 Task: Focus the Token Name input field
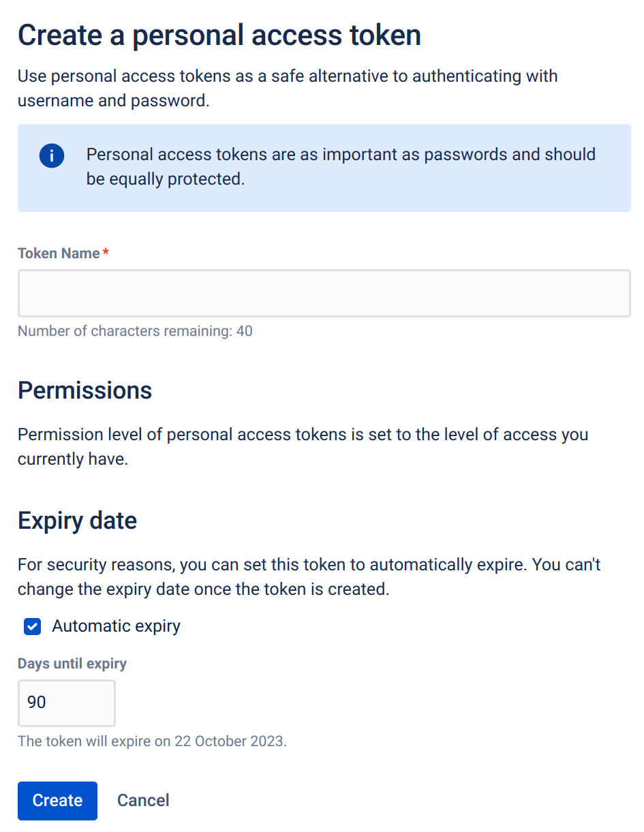tap(324, 294)
